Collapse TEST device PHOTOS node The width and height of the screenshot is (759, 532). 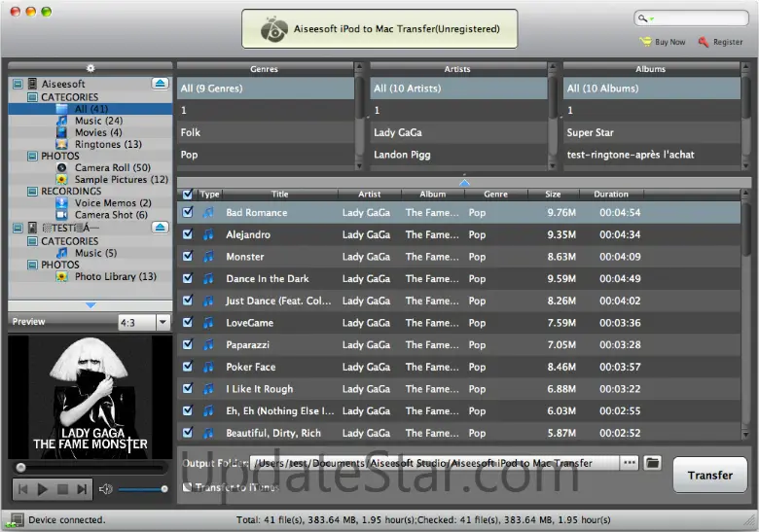coord(32,265)
